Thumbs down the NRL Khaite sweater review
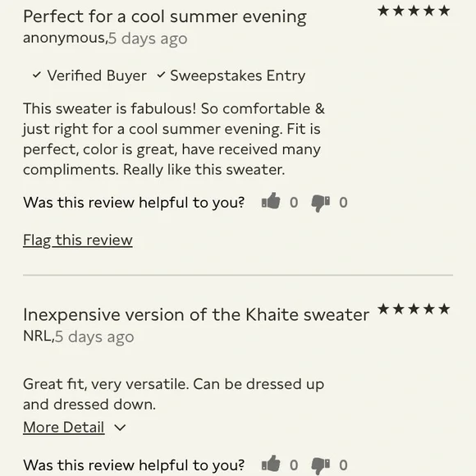This screenshot has height=476, width=476. [x=321, y=466]
